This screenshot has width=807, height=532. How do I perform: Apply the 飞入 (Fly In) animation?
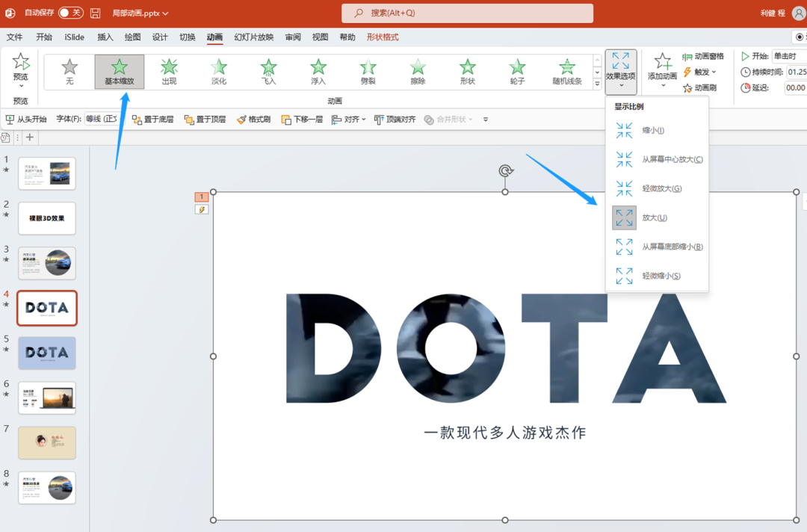[269, 72]
